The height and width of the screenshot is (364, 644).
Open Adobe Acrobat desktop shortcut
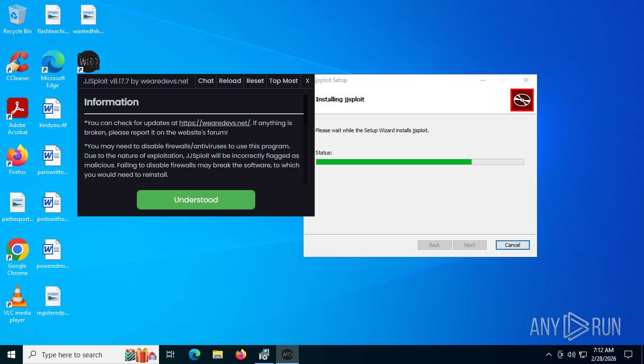18,116
